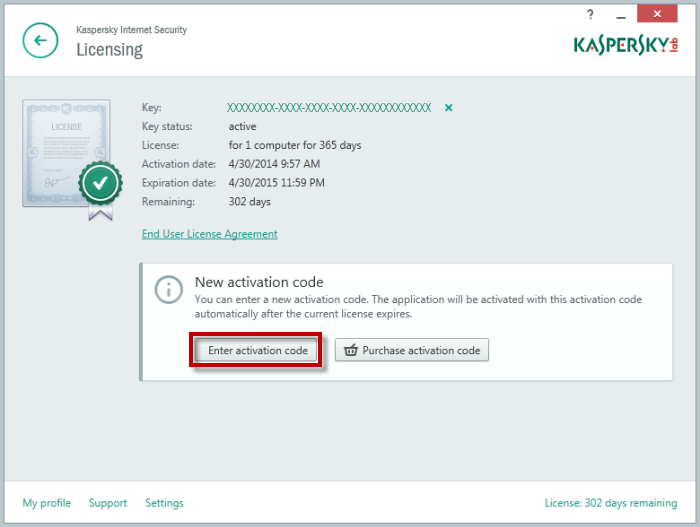This screenshot has width=700, height=527.
Task: Open the End User License Agreement
Action: click(x=209, y=234)
